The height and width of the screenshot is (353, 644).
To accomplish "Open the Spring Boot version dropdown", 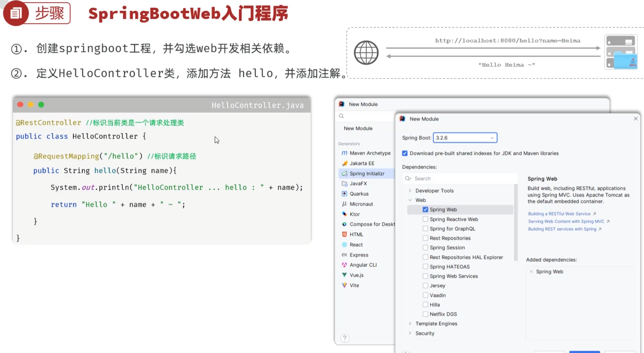I will (x=492, y=138).
